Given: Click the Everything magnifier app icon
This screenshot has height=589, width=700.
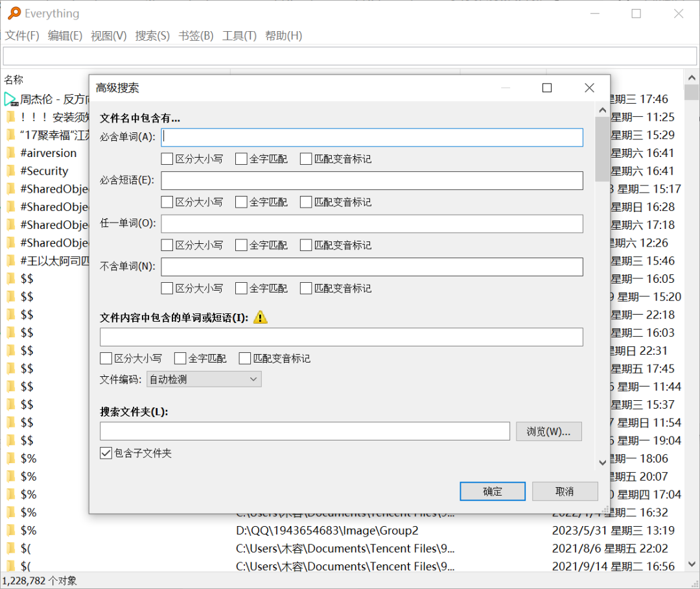Looking at the screenshot, I should click(x=14, y=13).
